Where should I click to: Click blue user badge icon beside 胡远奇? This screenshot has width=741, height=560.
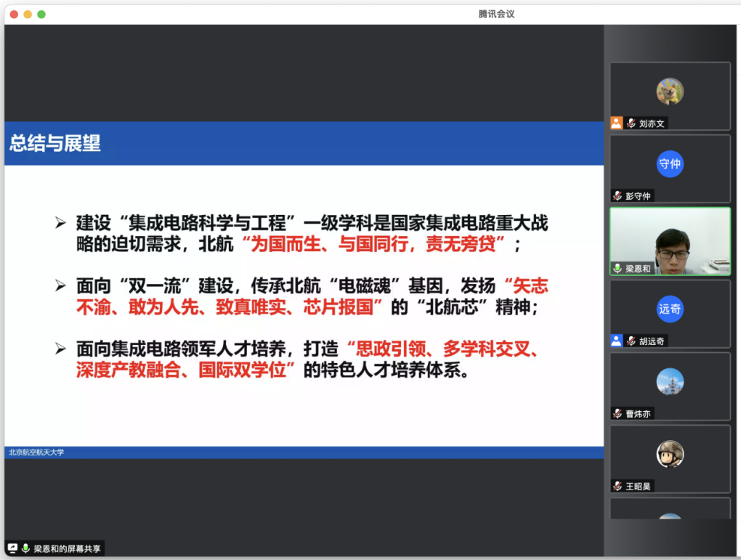click(x=617, y=341)
